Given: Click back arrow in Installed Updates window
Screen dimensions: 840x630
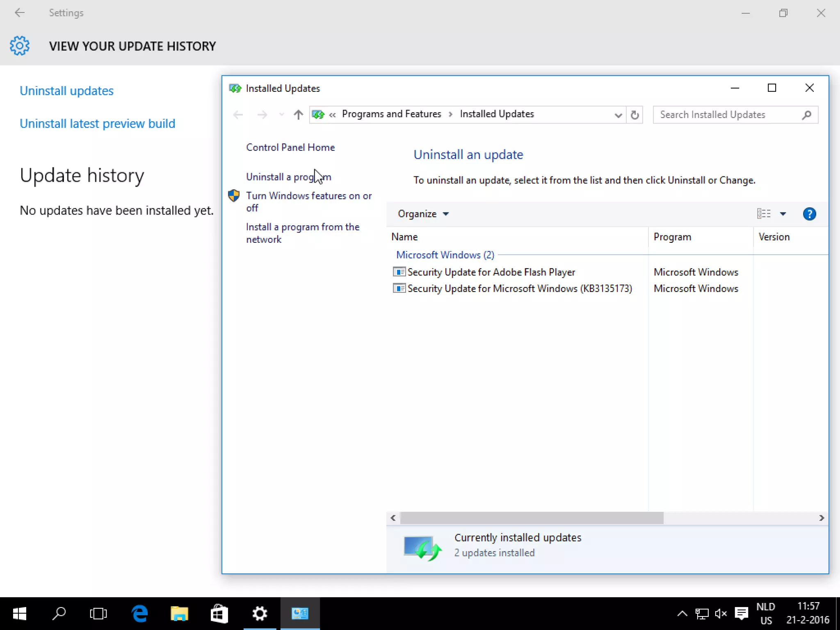Looking at the screenshot, I should [238, 115].
